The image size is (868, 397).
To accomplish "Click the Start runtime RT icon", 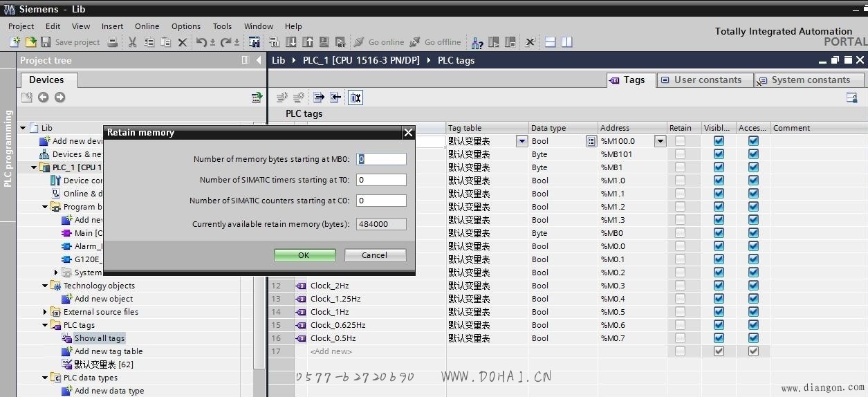I will pyautogui.click(x=340, y=42).
